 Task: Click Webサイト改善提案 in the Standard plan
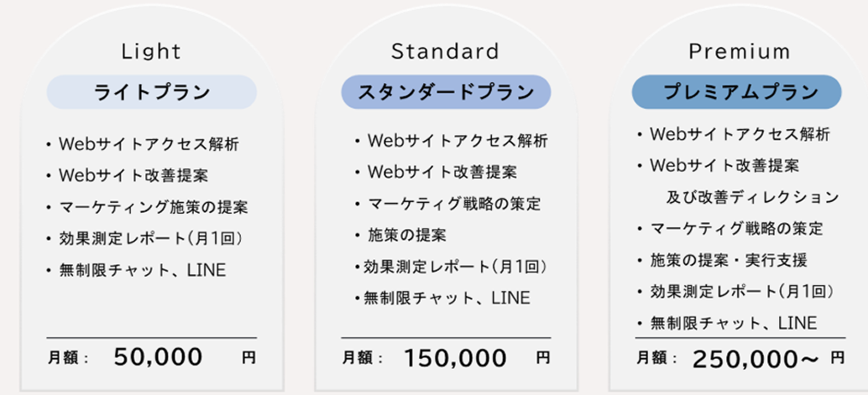[442, 172]
